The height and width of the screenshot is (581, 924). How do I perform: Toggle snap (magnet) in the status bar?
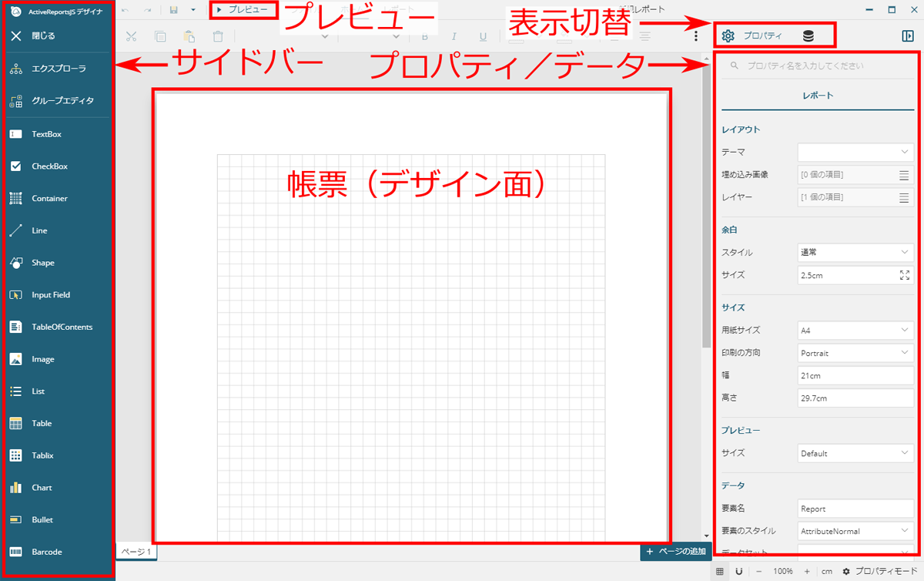(x=739, y=571)
